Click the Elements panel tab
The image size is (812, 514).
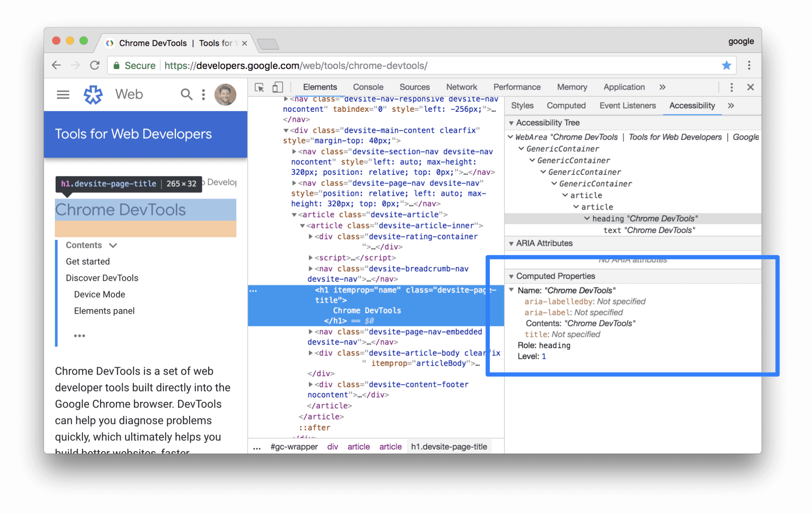tap(320, 86)
